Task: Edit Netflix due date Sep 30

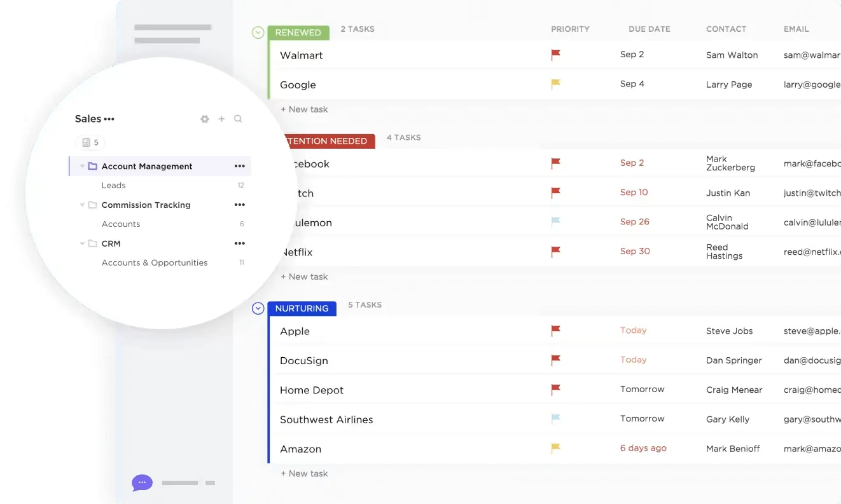Action: (635, 251)
